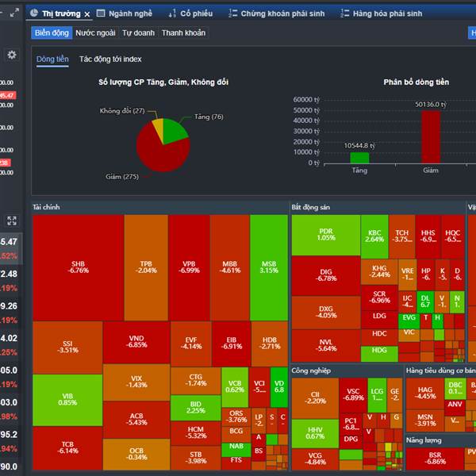This screenshot has width=476, height=476.
Task: Select the CTG -1.74% tile
Action: coord(195,381)
